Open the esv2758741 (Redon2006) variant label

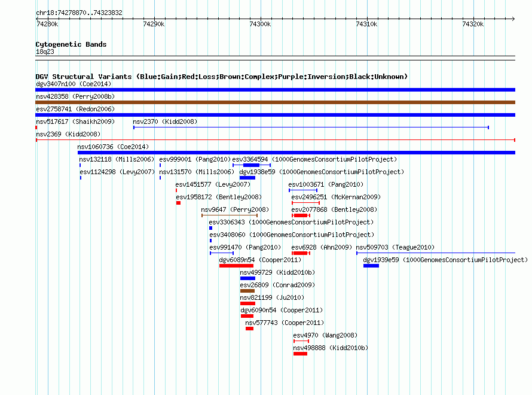tap(75, 109)
